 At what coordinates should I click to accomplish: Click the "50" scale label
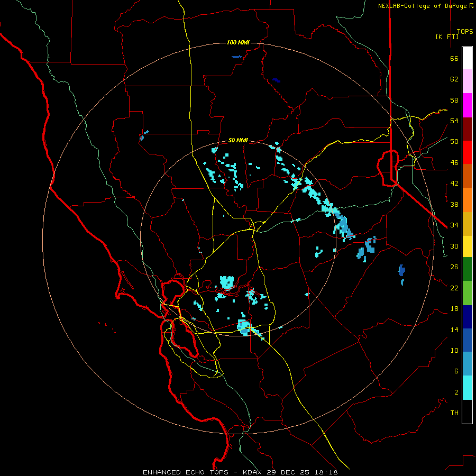pos(454,142)
